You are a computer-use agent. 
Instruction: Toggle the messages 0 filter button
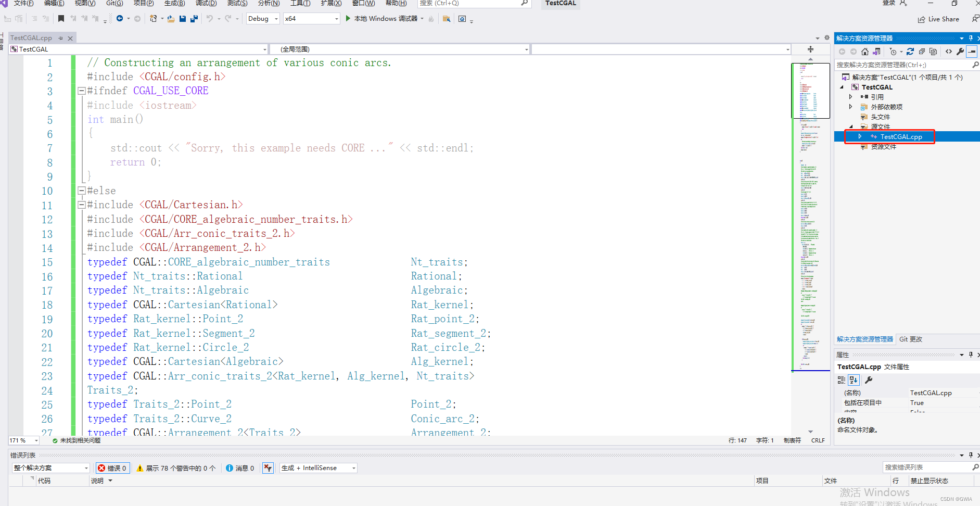(240, 468)
